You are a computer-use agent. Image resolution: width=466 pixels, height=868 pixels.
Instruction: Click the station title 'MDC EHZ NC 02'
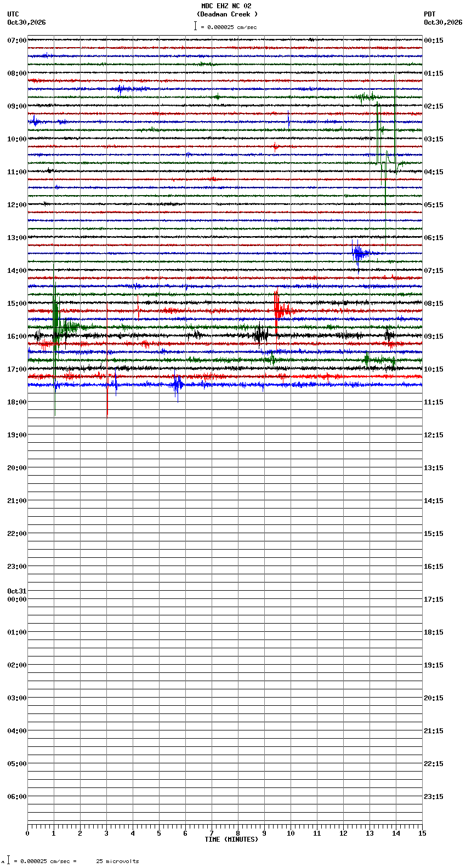point(226,6)
